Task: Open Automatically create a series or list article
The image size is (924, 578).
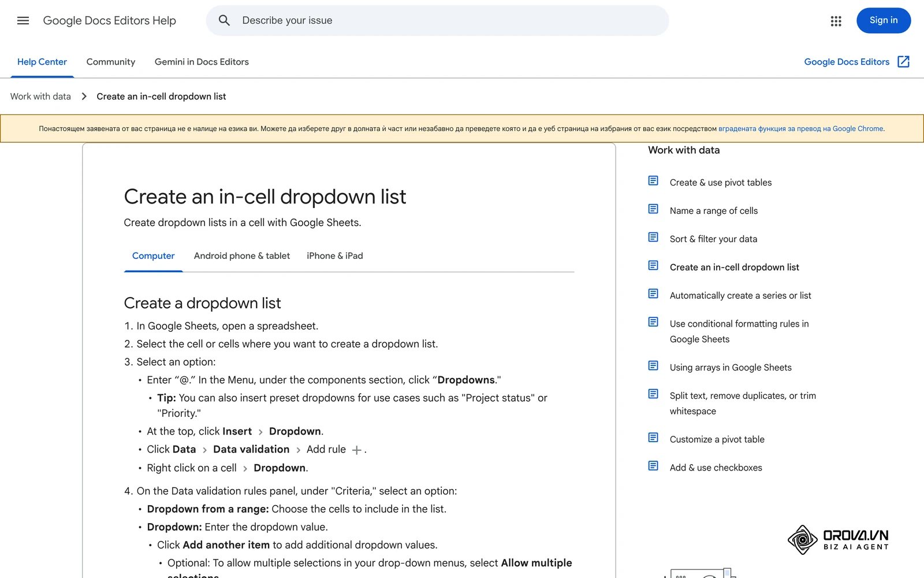Action: pyautogui.click(x=740, y=296)
